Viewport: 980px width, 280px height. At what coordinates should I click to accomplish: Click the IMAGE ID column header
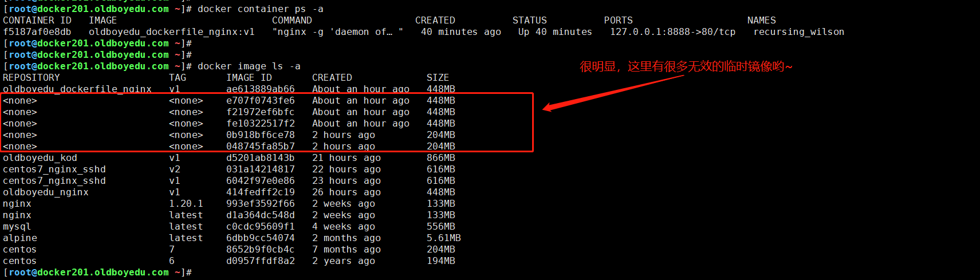pyautogui.click(x=249, y=78)
